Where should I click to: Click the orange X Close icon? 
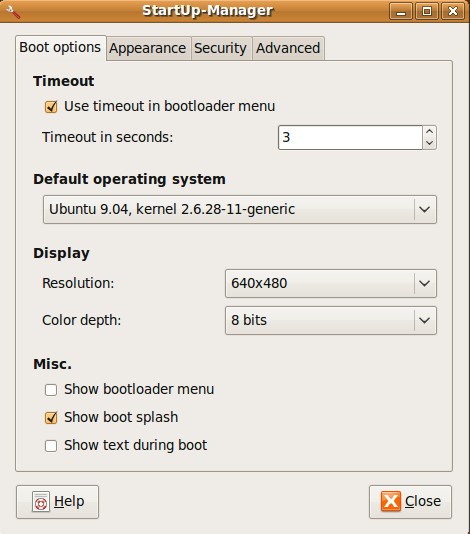click(391, 501)
